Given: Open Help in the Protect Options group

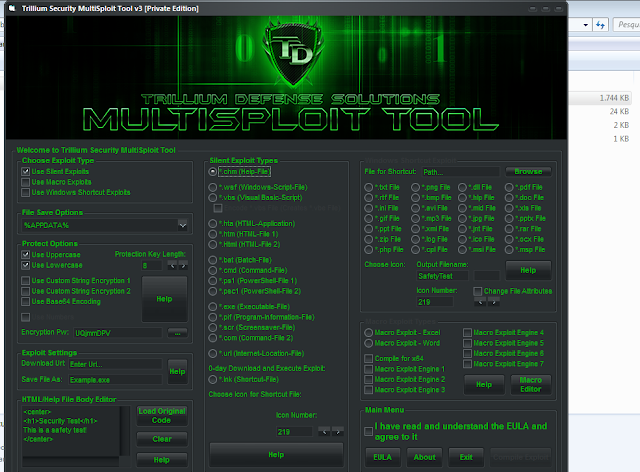Looking at the screenshot, I should coord(164,299).
